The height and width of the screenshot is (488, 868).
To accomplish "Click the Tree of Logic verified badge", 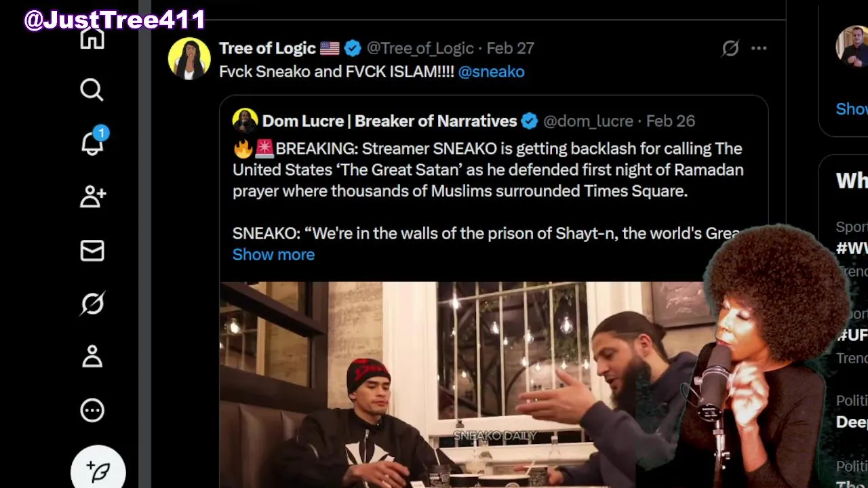I will click(353, 48).
